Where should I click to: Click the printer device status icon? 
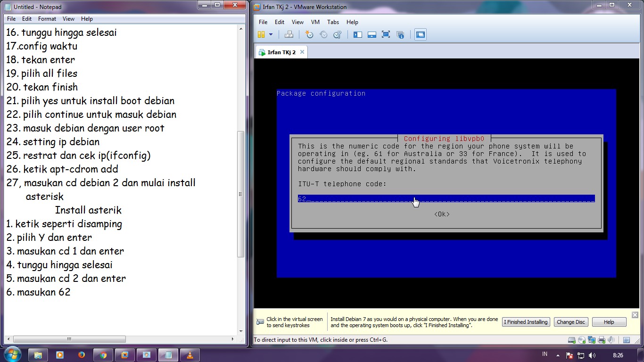[602, 340]
